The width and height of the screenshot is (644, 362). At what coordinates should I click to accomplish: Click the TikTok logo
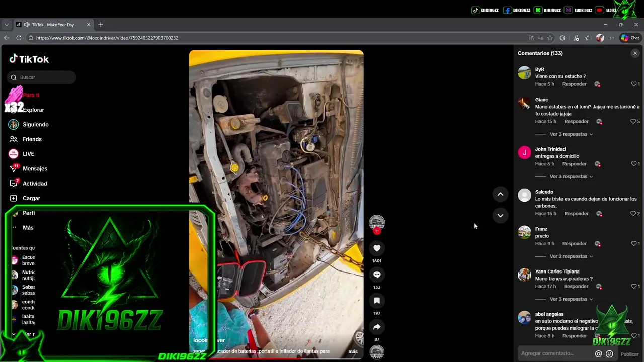pyautogui.click(x=29, y=59)
